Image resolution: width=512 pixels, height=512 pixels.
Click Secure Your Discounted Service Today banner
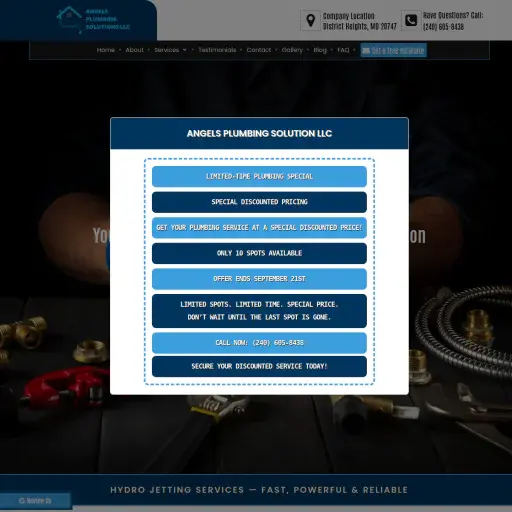(259, 366)
